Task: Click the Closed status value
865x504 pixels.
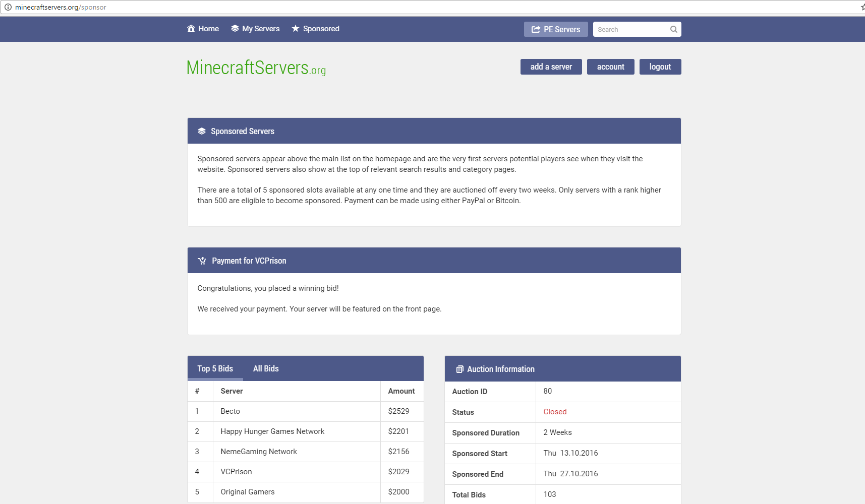Action: 555,412
